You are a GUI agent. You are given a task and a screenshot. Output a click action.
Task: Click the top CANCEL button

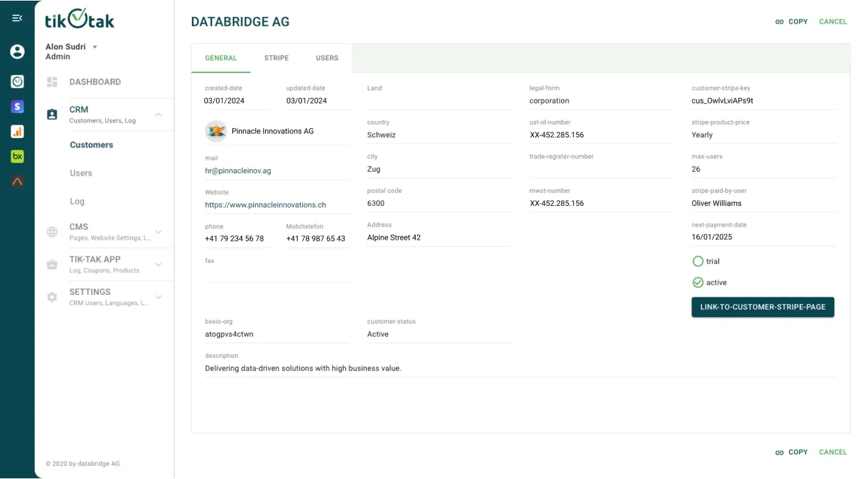(833, 22)
